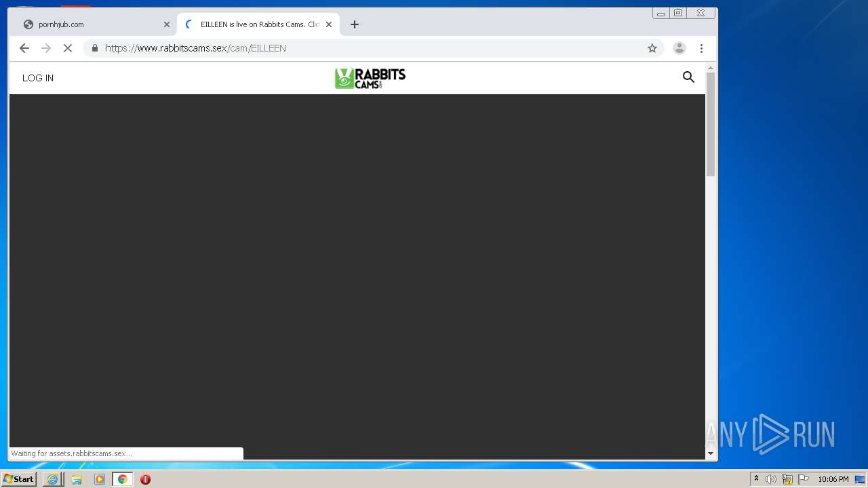Open the volume speaker tray icon

coord(770,479)
